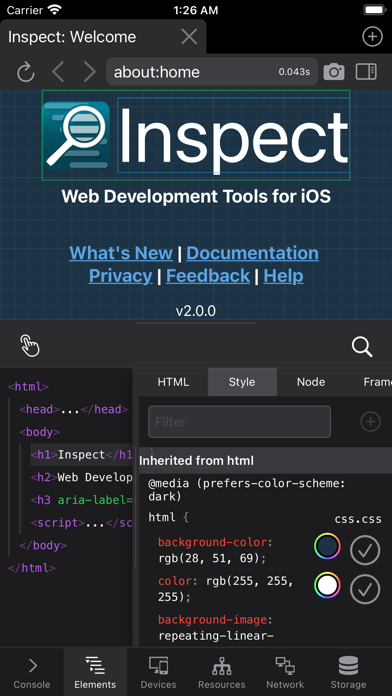Open a new tab with plus icon
Image resolution: width=392 pixels, height=696 pixels.
[372, 37]
